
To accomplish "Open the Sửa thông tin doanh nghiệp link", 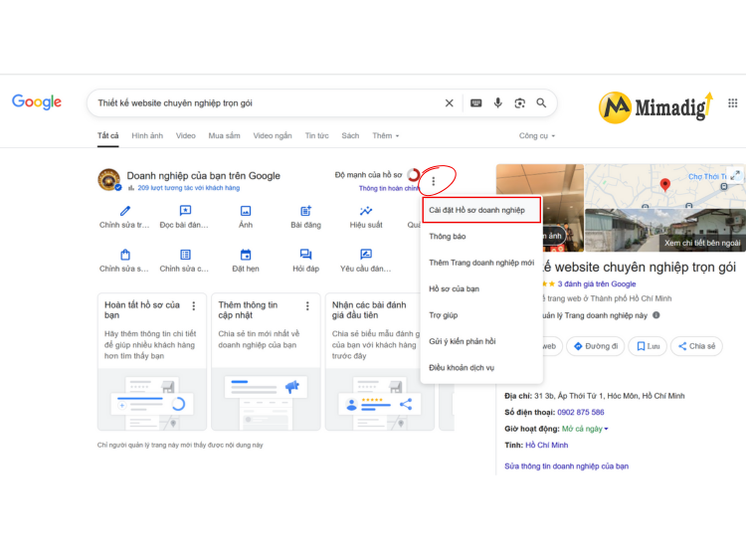I will pyautogui.click(x=566, y=467).
